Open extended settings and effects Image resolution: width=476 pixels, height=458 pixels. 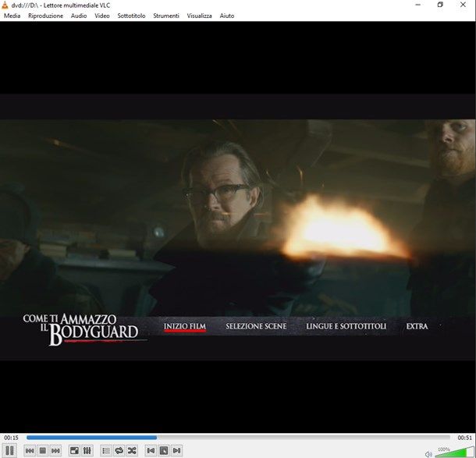coord(87,451)
